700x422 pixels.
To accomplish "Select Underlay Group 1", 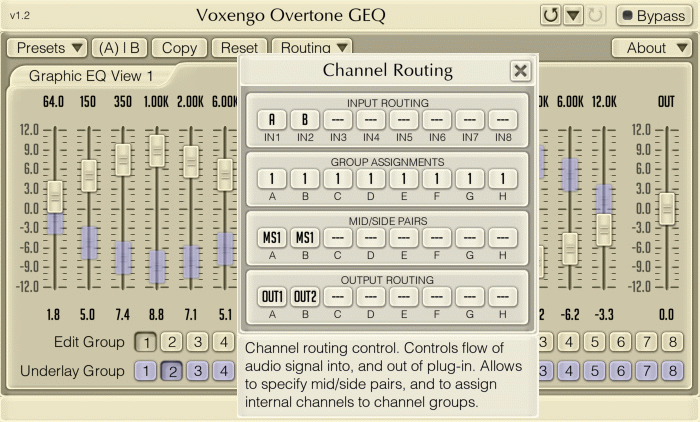I will pyautogui.click(x=146, y=371).
